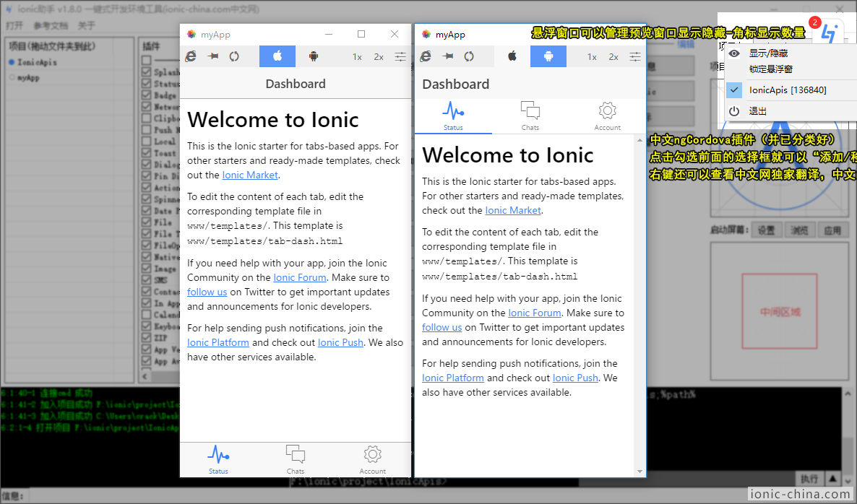Toggle the Badge plugin checkbox

click(x=147, y=95)
